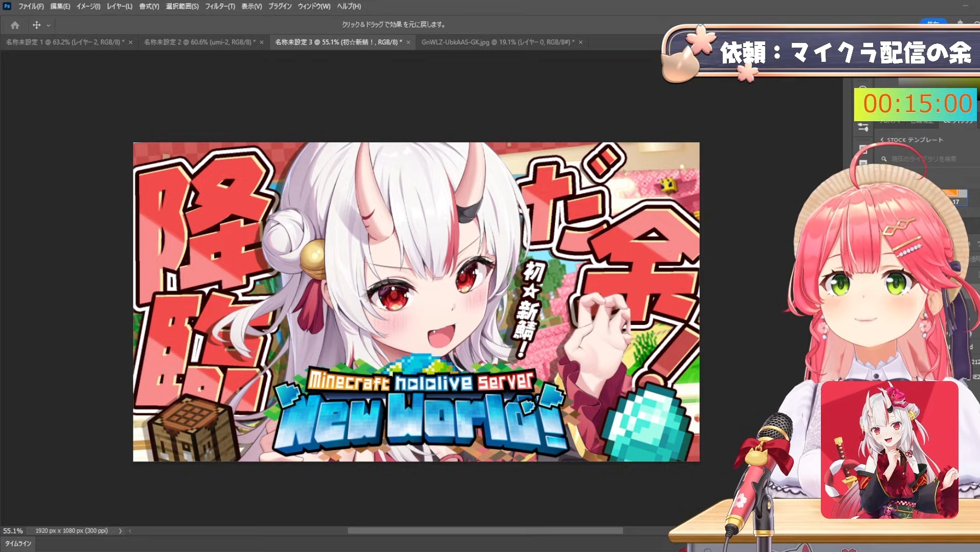Click the 00:15:00 countdown timer overlay
The width and height of the screenshot is (980, 552).
916,104
